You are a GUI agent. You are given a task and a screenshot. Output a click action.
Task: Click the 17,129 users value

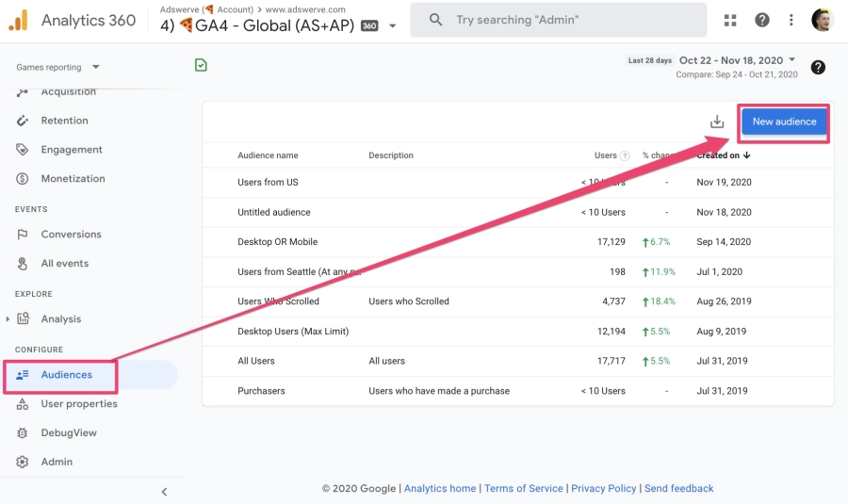pyautogui.click(x=612, y=242)
